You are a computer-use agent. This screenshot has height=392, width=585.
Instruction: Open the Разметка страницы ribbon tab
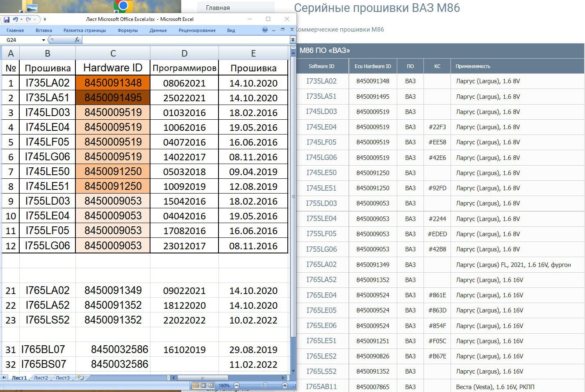pyautogui.click(x=84, y=30)
